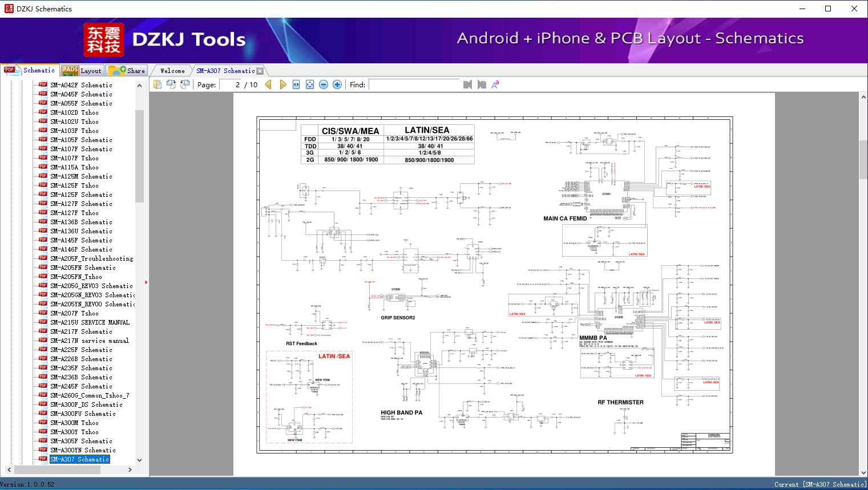Open SM-A305F Schematic in file list
The height and width of the screenshot is (490, 868).
pyautogui.click(x=80, y=441)
